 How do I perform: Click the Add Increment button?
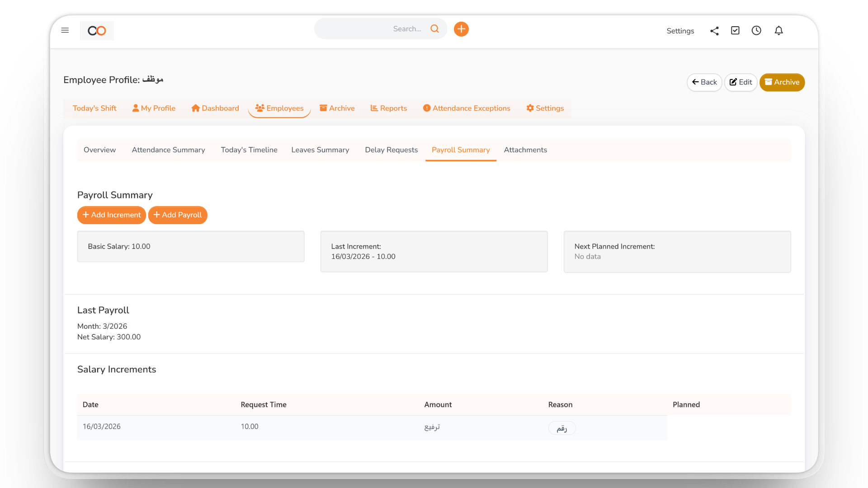pyautogui.click(x=111, y=215)
